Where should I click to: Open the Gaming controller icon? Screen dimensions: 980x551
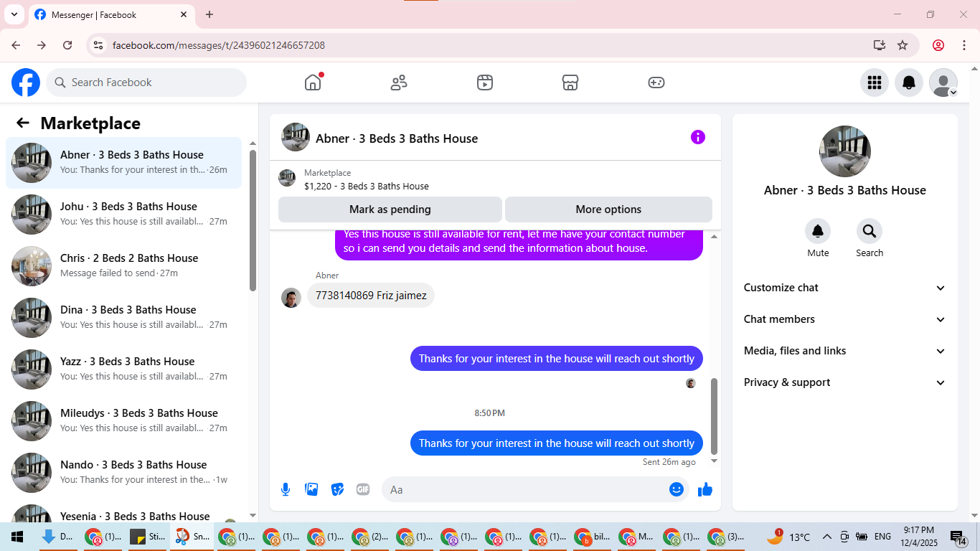[656, 83]
